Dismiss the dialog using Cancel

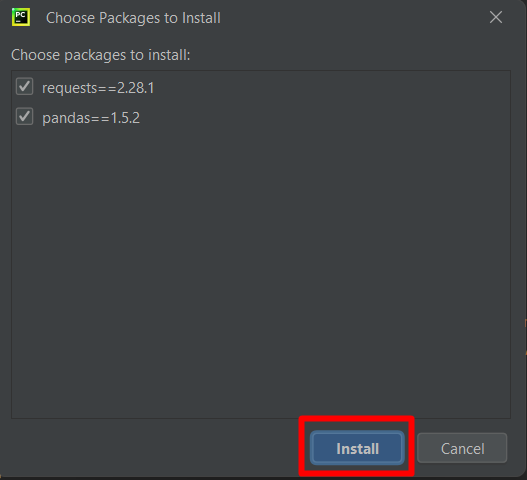click(x=462, y=448)
